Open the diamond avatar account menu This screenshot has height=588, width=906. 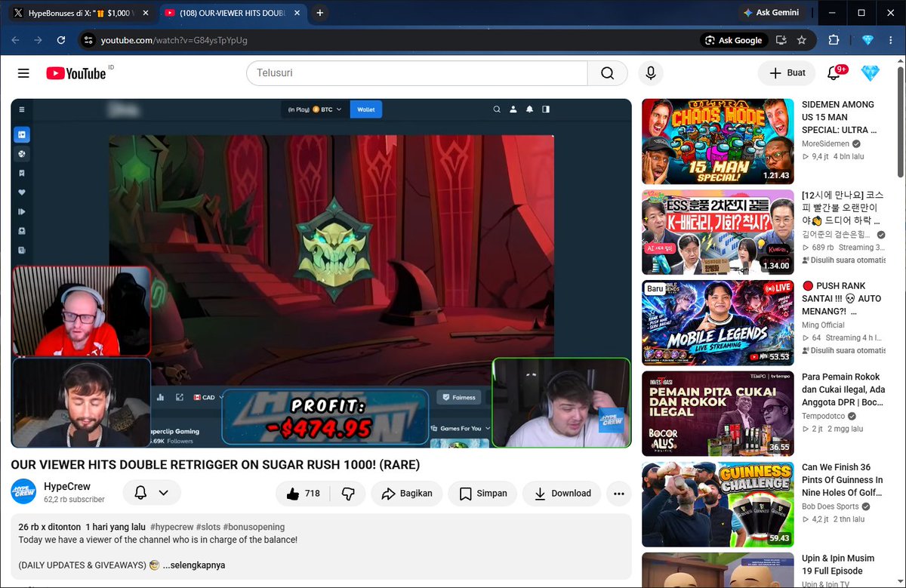pos(870,73)
